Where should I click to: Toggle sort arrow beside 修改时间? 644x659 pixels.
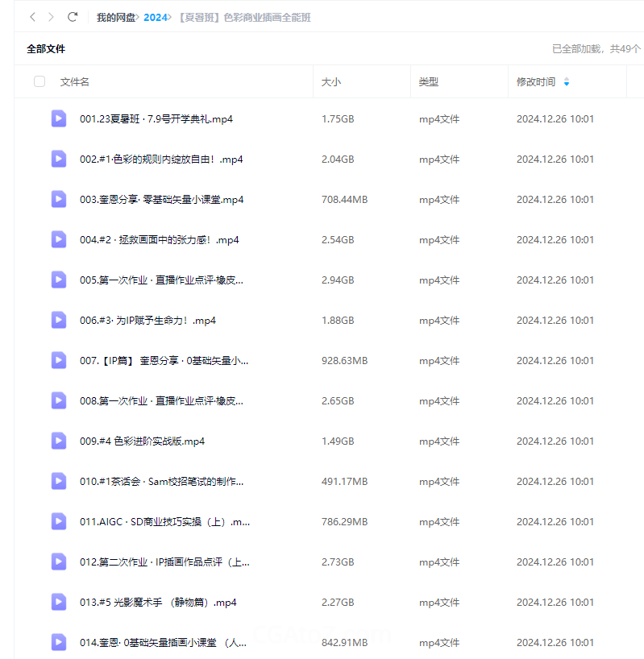(x=567, y=82)
